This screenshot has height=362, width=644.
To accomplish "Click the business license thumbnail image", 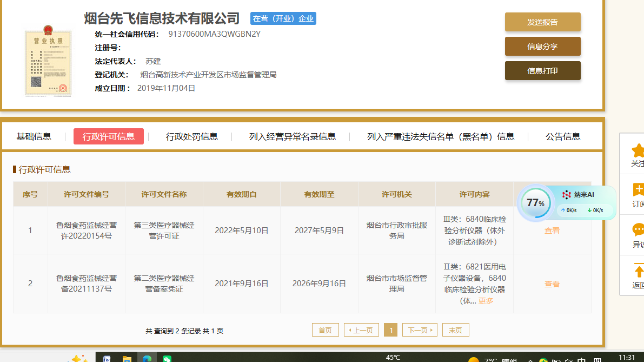I will click(x=48, y=61).
